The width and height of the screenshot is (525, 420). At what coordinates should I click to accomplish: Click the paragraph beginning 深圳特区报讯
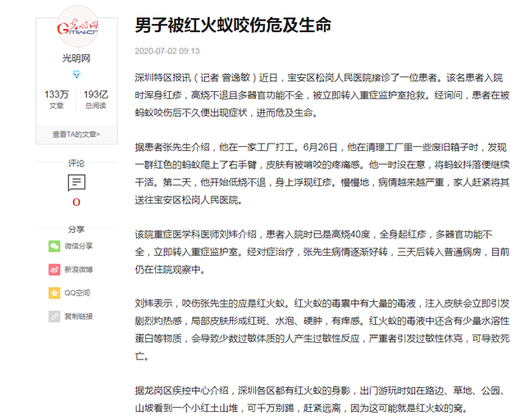[322, 95]
